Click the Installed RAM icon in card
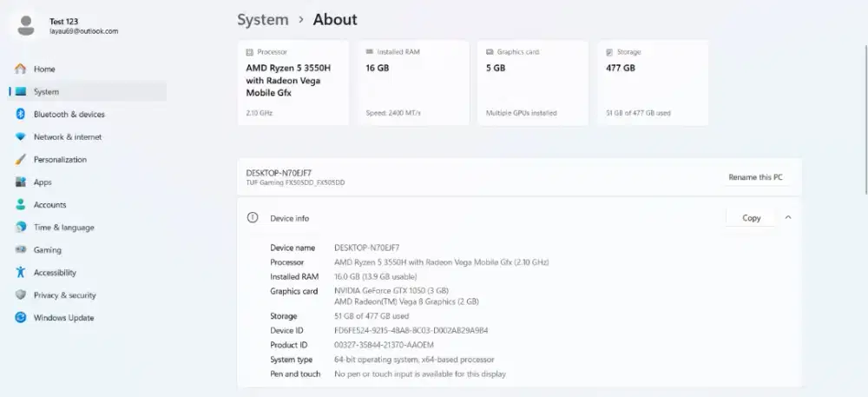Viewport: 868px width, 397px height. (369, 51)
